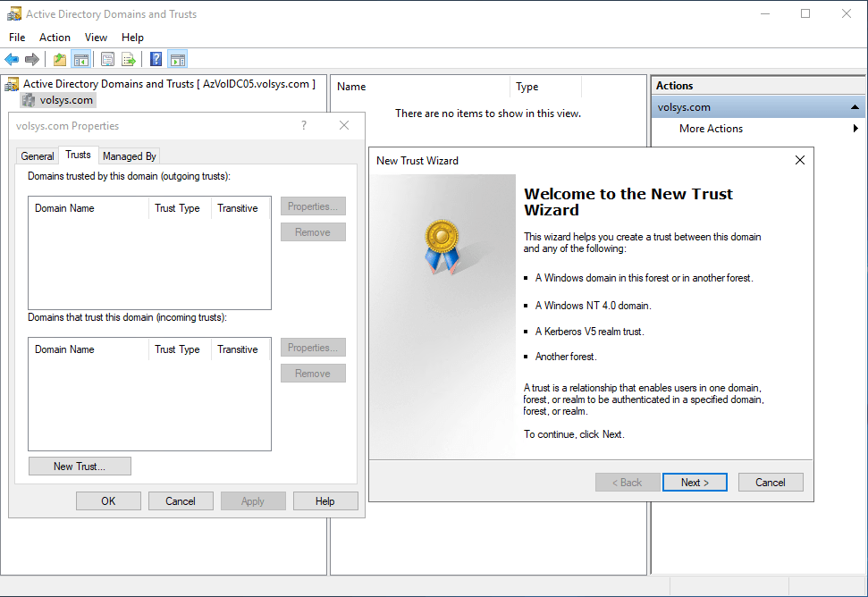Collapse the volsys.com actions section
The image size is (868, 597).
point(855,107)
